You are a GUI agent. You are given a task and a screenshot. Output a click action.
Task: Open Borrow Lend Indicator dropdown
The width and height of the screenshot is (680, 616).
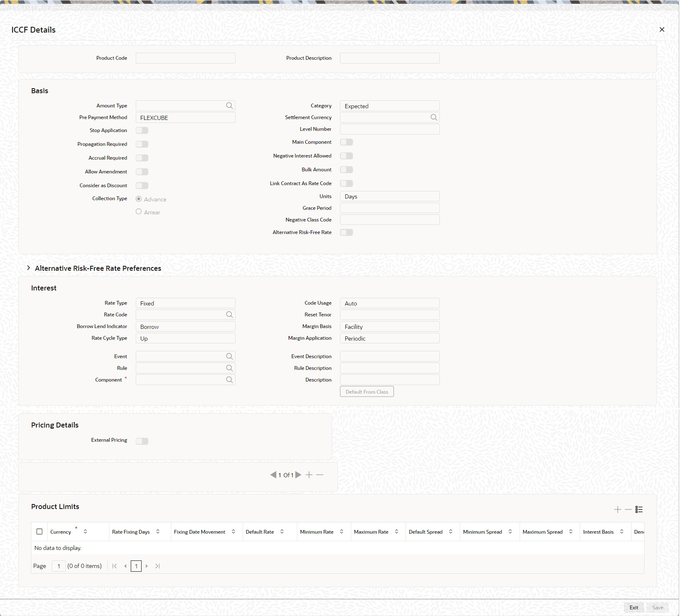click(x=185, y=326)
